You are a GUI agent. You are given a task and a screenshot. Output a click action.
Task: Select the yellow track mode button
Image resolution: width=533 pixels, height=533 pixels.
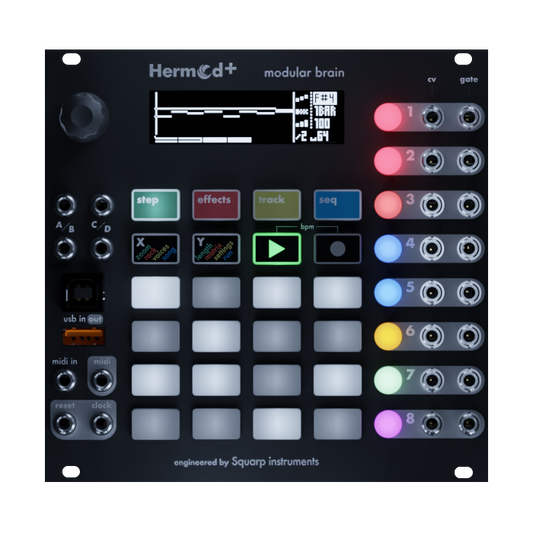[277, 205]
